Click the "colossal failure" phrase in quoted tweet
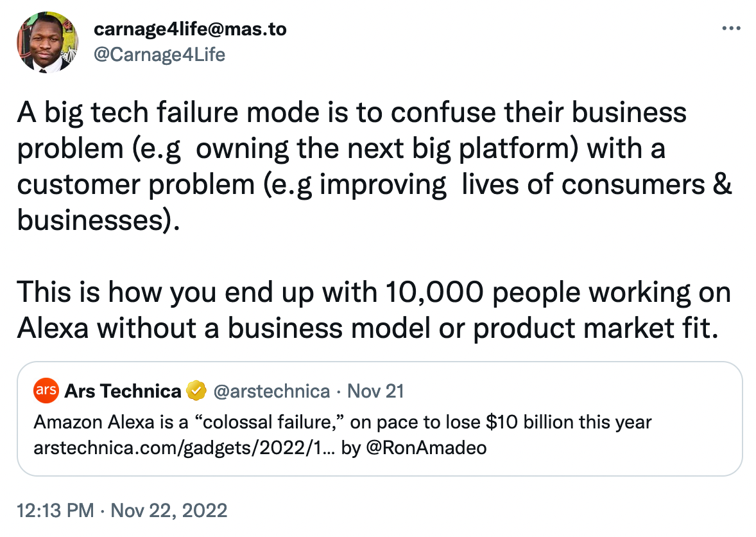756x537 pixels. tap(268, 422)
